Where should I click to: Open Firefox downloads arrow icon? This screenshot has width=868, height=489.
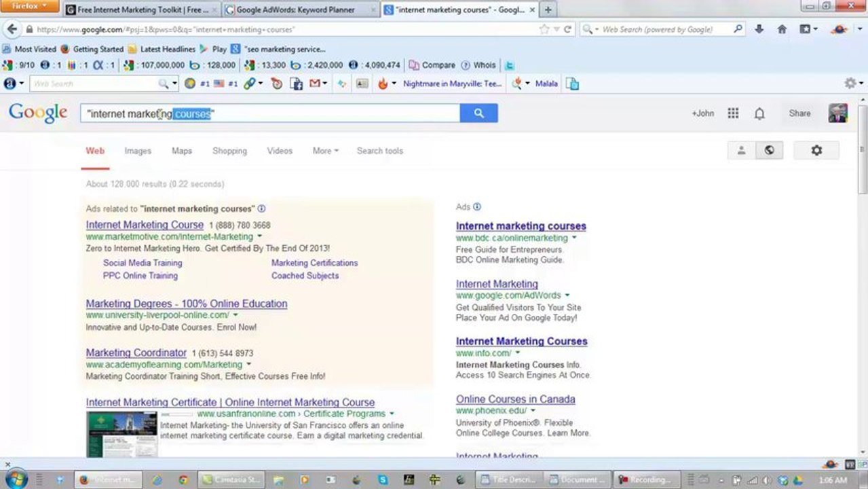click(759, 29)
